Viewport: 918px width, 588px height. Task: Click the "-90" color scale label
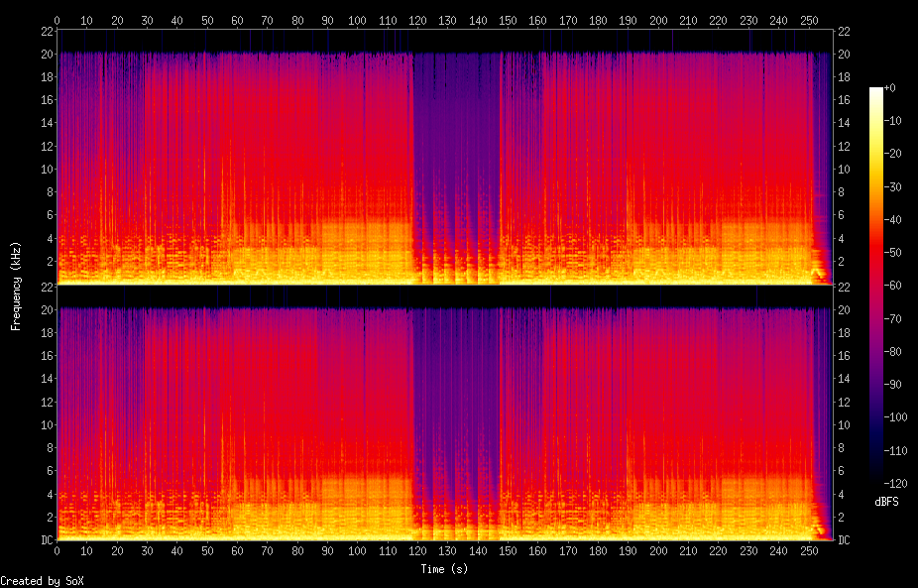pos(891,385)
